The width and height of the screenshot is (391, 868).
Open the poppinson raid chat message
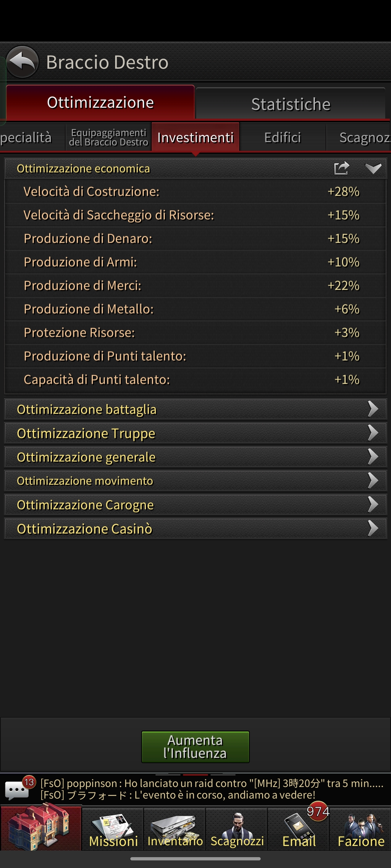212,783
